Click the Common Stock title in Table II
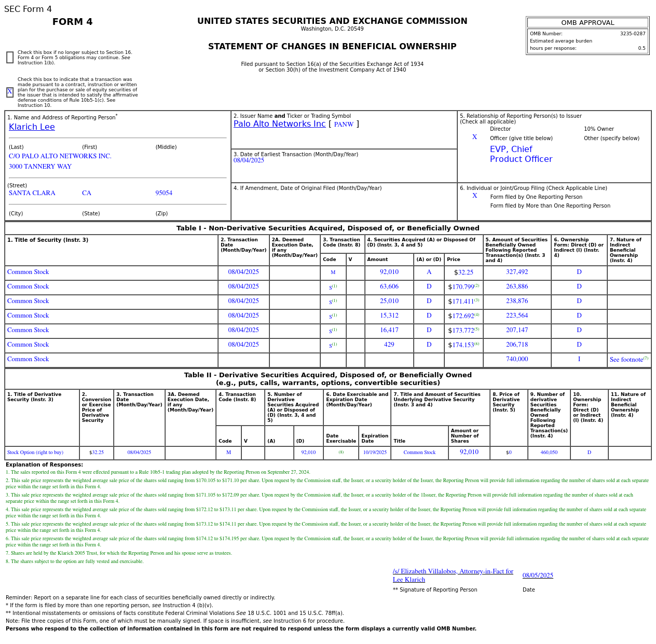Image resolution: width=656 pixels, height=644 pixels. [419, 453]
